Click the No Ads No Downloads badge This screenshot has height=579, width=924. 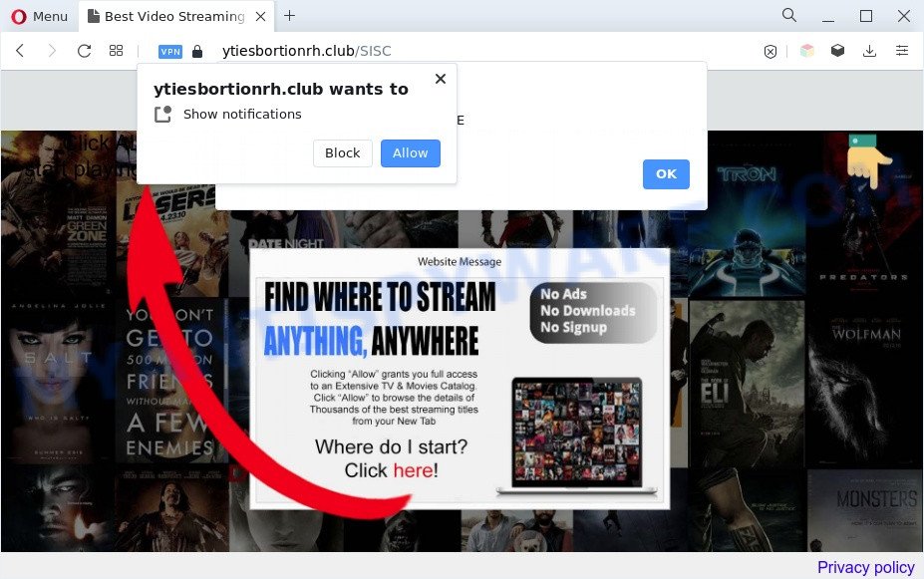[x=593, y=312]
